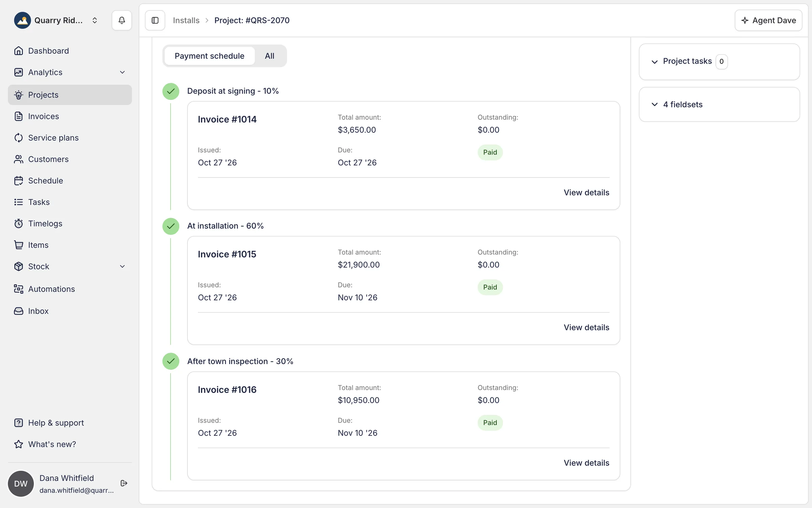Open Automations from the sidebar
812x508 pixels.
pos(70,289)
